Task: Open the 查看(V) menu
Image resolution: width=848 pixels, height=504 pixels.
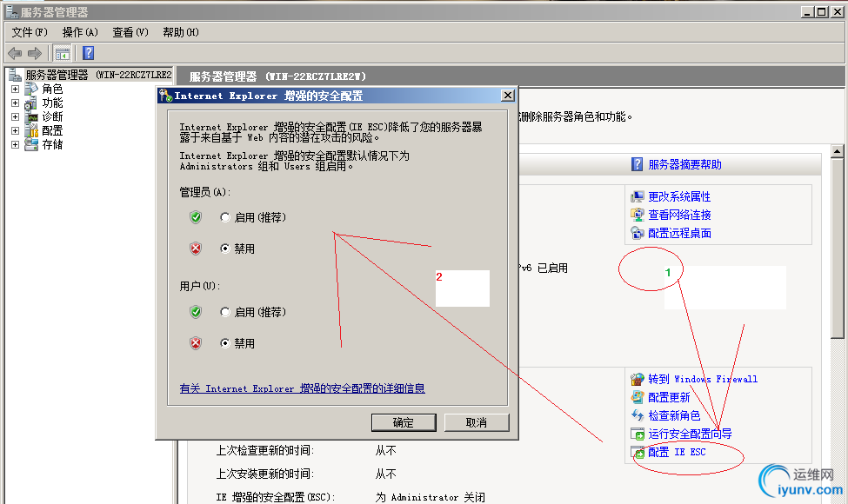Action: 130,32
